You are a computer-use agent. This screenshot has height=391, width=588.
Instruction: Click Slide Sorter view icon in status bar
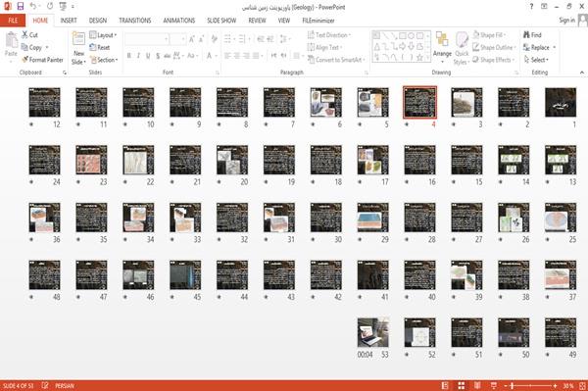pyautogui.click(x=462, y=385)
